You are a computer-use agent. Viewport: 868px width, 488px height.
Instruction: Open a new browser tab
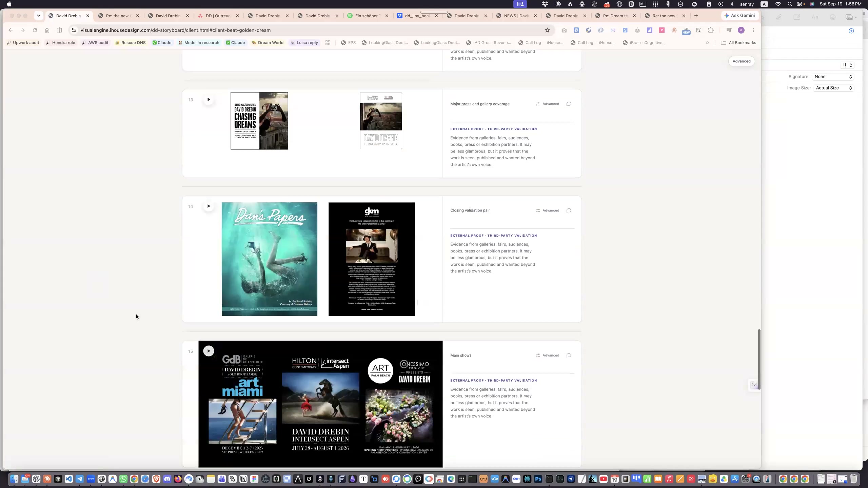(696, 16)
